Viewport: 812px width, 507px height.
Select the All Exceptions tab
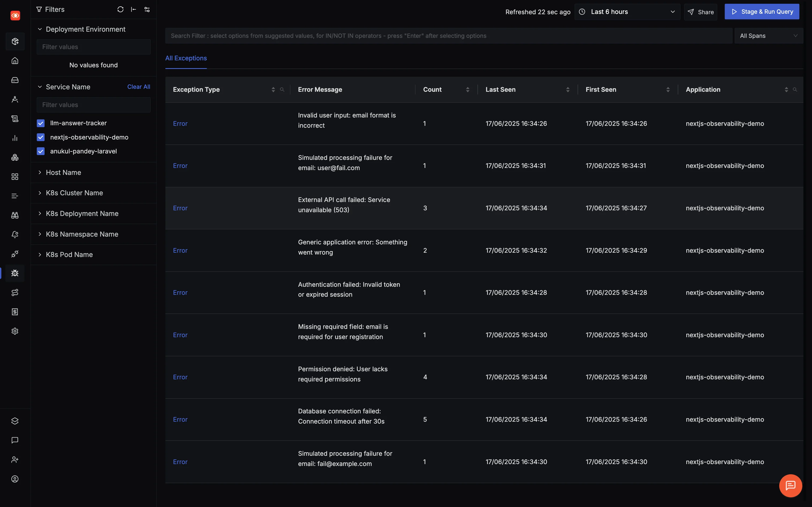coord(186,58)
